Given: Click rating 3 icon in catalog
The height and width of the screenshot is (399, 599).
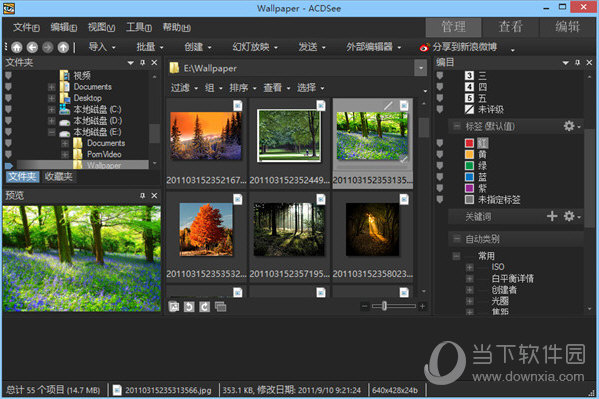Looking at the screenshot, I should coord(469,75).
